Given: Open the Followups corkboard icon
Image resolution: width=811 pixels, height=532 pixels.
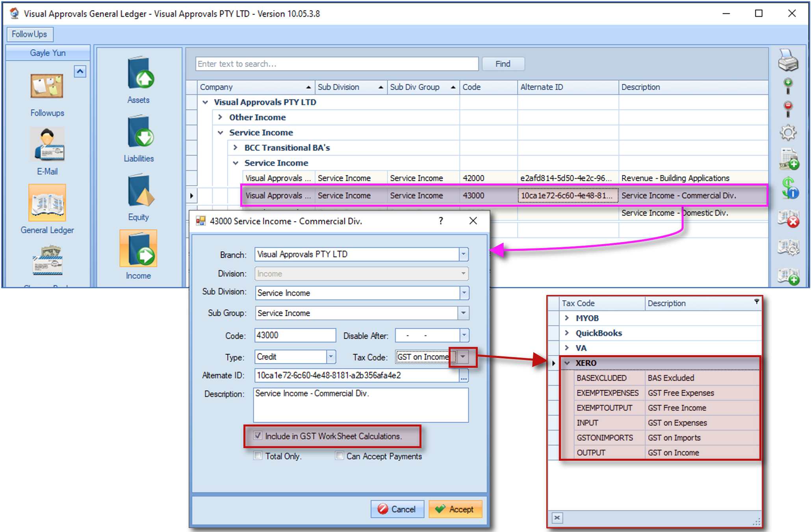Looking at the screenshot, I should click(47, 86).
